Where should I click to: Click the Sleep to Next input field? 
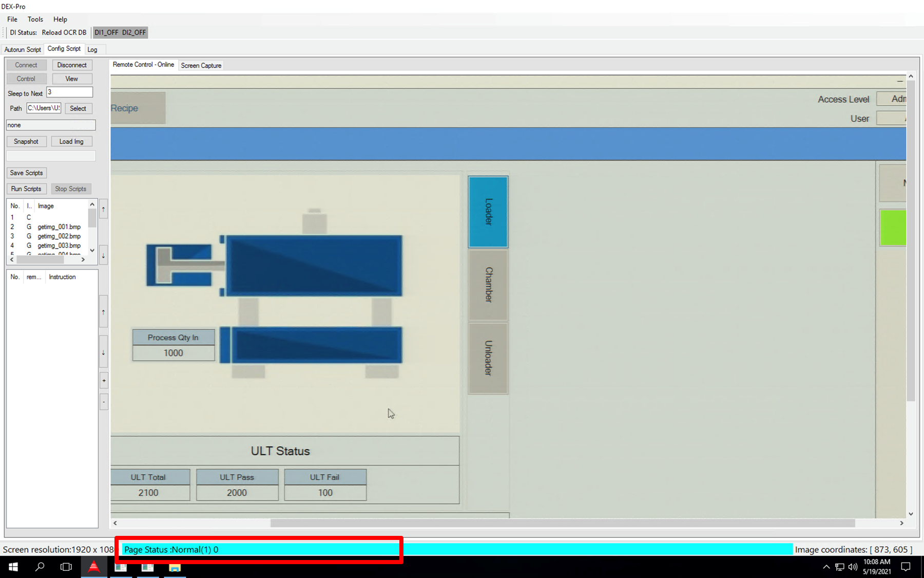point(69,92)
